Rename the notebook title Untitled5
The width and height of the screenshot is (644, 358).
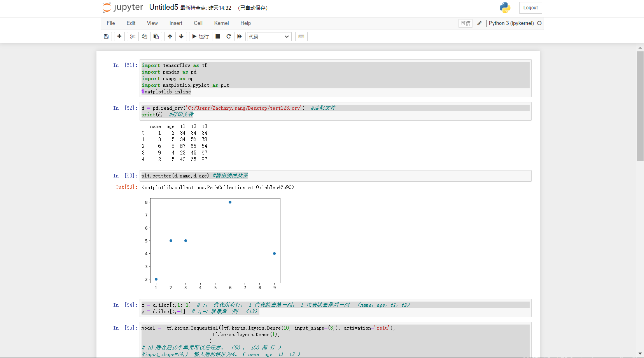tap(164, 7)
